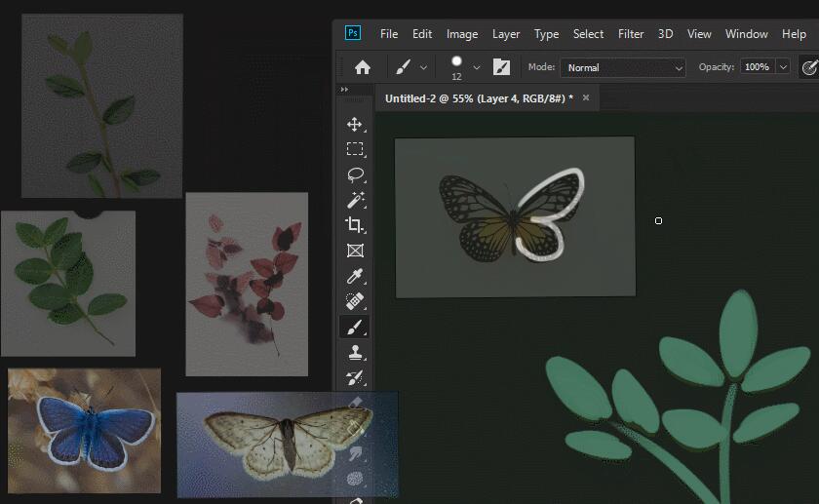Select the Lasso tool
Image resolution: width=819 pixels, height=504 pixels.
pyautogui.click(x=355, y=174)
